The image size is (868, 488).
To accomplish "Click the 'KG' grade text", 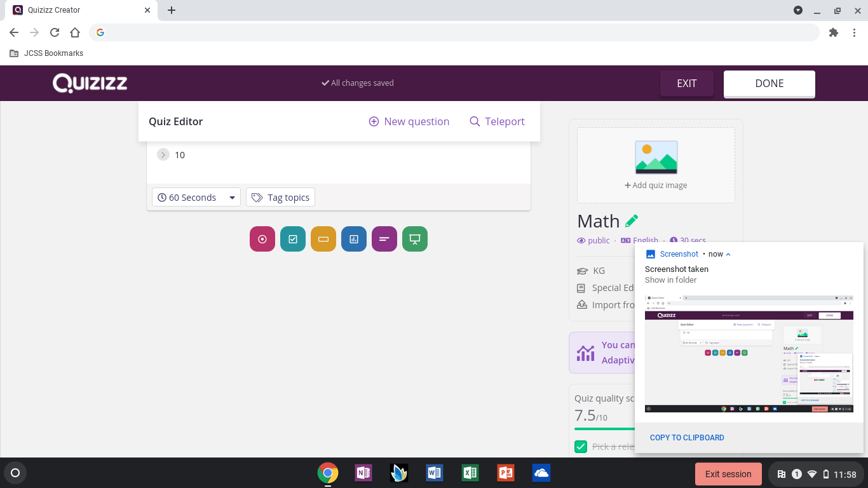I will tap(599, 271).
